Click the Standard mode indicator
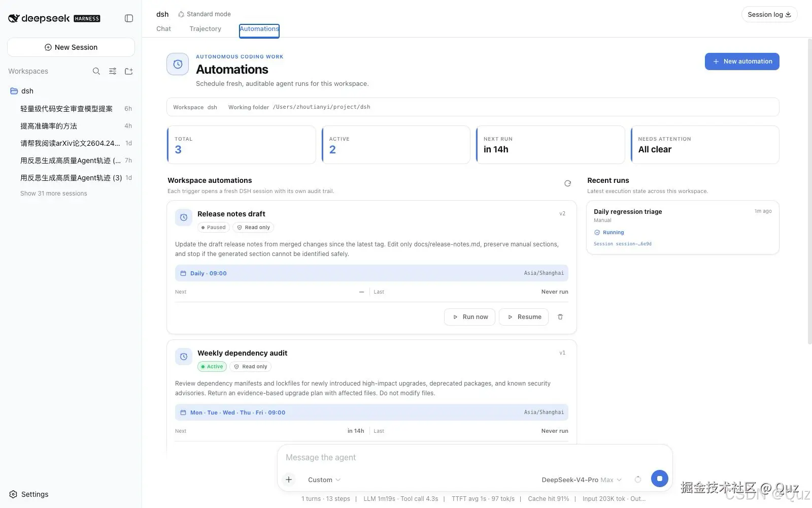Image resolution: width=812 pixels, height=508 pixels. pos(204,14)
